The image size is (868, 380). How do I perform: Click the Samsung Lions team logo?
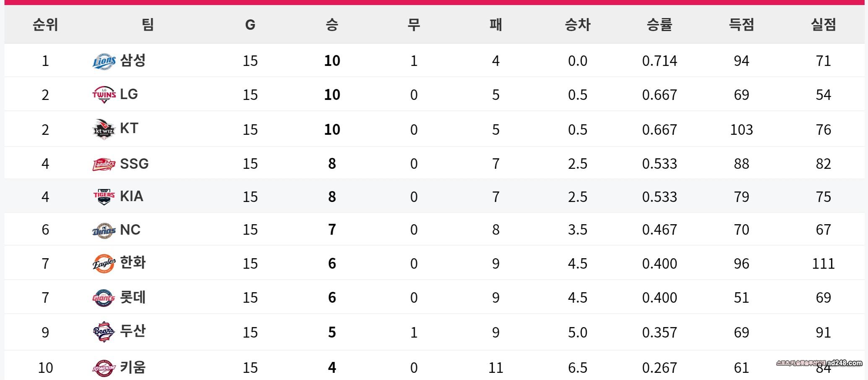[x=104, y=61]
